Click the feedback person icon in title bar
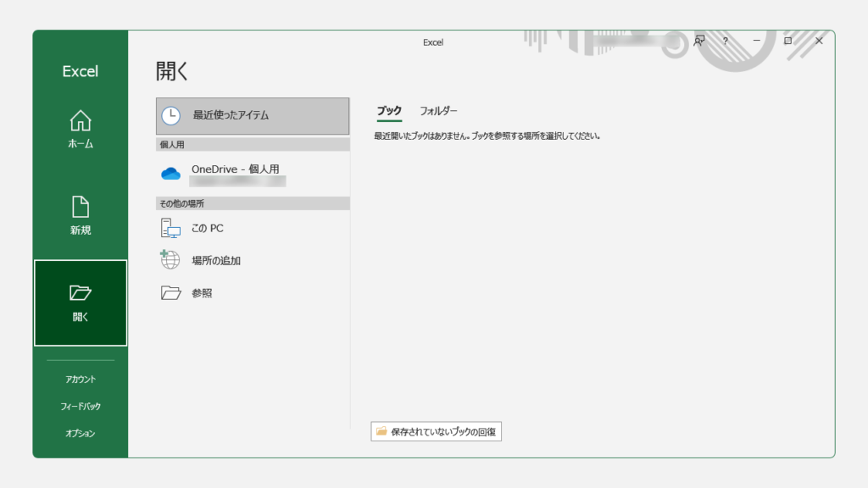The image size is (868, 488). (x=699, y=41)
